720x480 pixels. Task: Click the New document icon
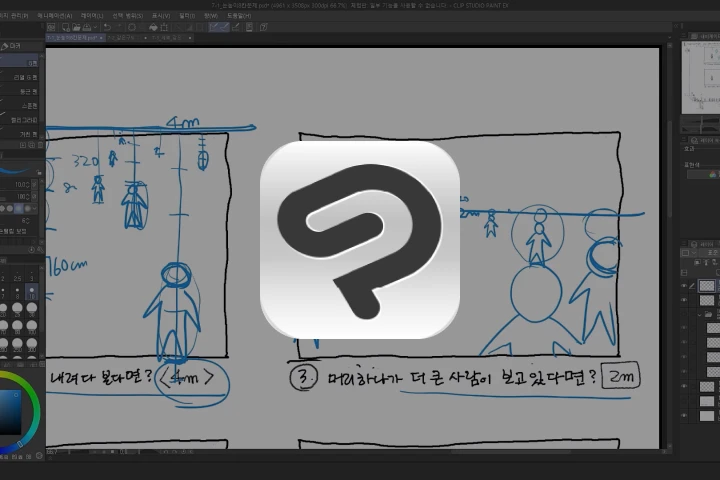(x=66, y=28)
